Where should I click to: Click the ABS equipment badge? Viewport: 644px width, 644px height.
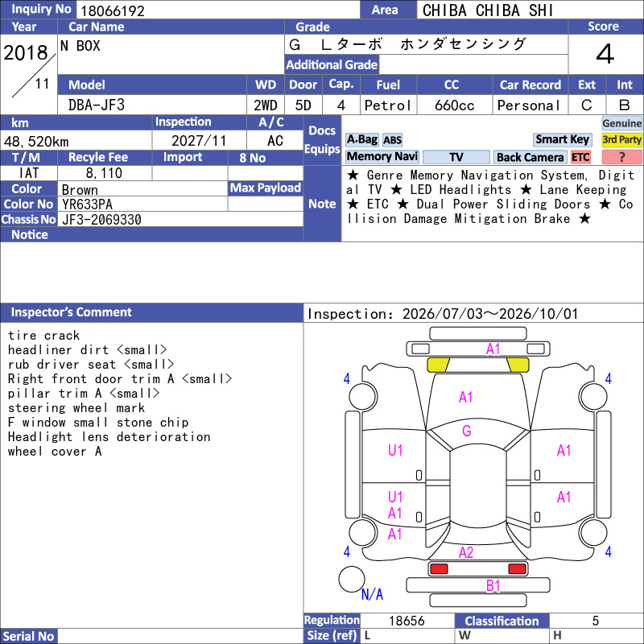click(393, 140)
